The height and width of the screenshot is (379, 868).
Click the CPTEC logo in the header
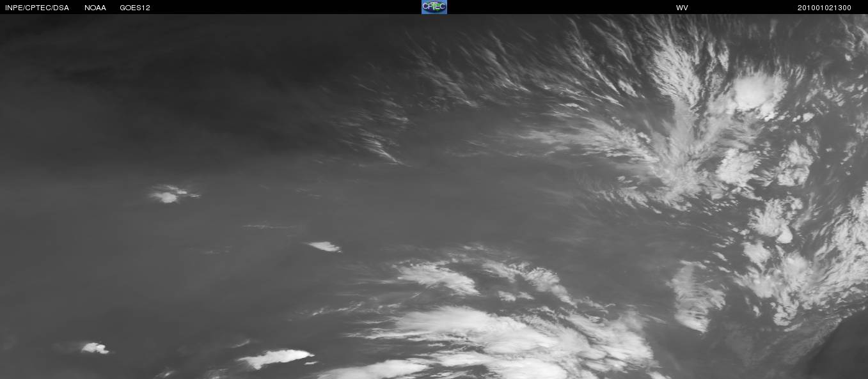pyautogui.click(x=434, y=7)
